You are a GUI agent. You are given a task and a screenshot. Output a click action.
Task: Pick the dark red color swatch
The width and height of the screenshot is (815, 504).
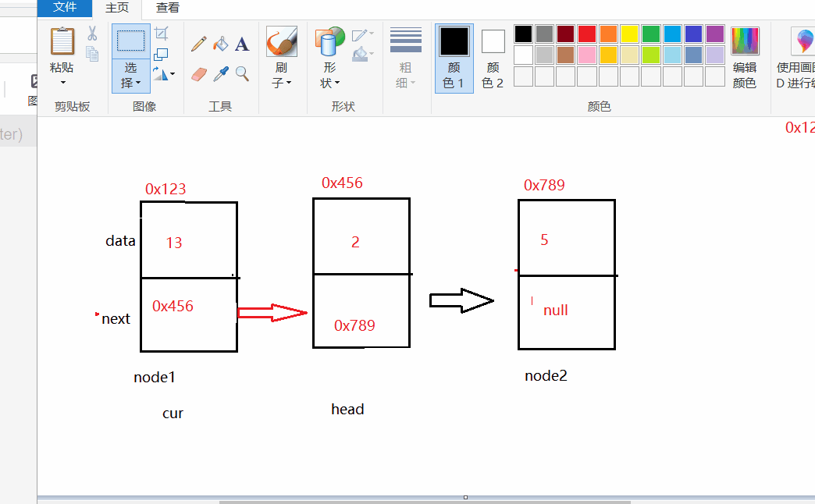pyautogui.click(x=565, y=34)
